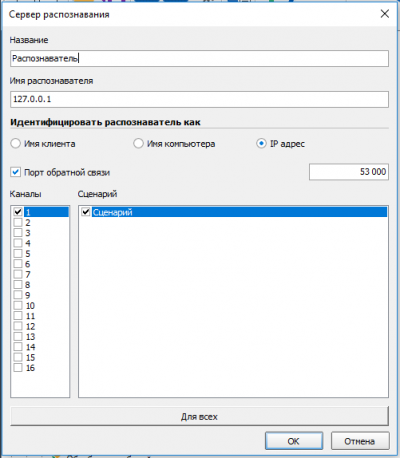Confirm the dialog with OK
This screenshot has height=458, width=400.
tap(294, 441)
